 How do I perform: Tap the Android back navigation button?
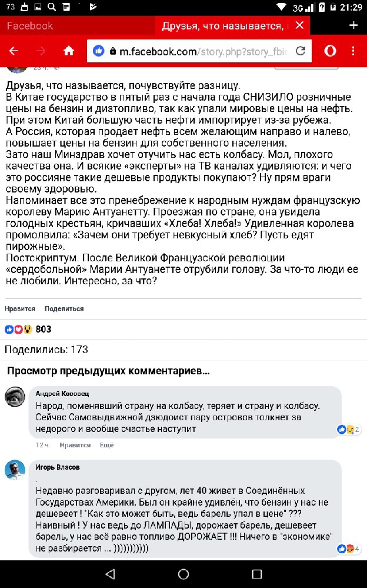click(110, 573)
